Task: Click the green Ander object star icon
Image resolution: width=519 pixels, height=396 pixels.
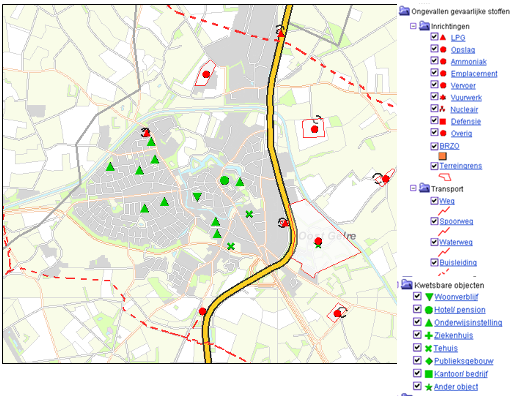Action: [429, 387]
